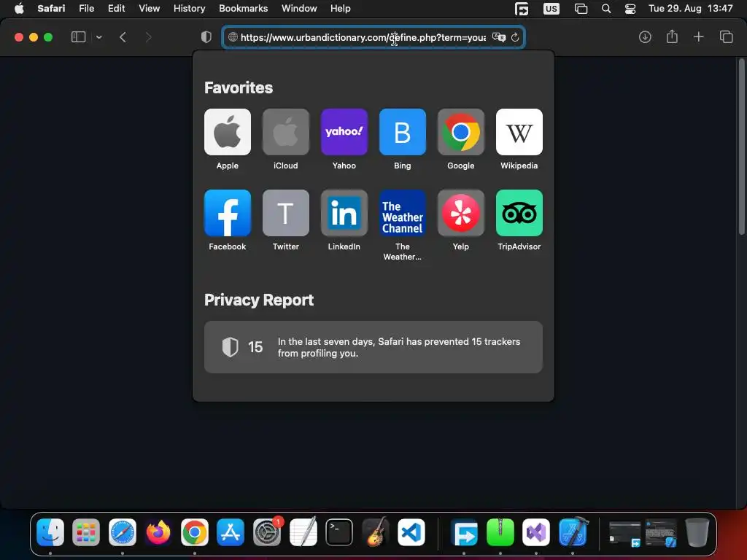747x560 pixels.
Task: Open the Facebook favorite
Action: [228, 213]
